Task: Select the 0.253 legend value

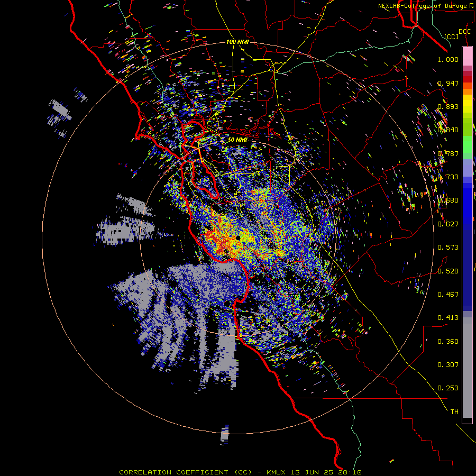Action: click(448, 388)
